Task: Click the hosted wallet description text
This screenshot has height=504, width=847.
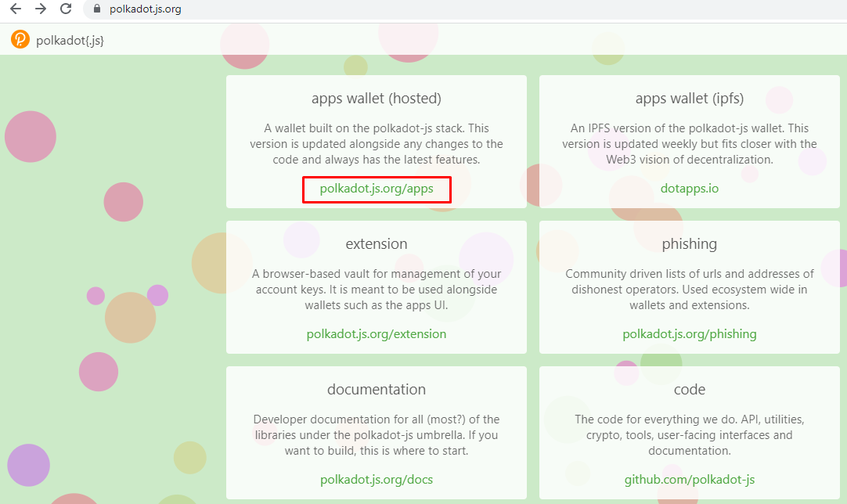Action: coord(377,144)
